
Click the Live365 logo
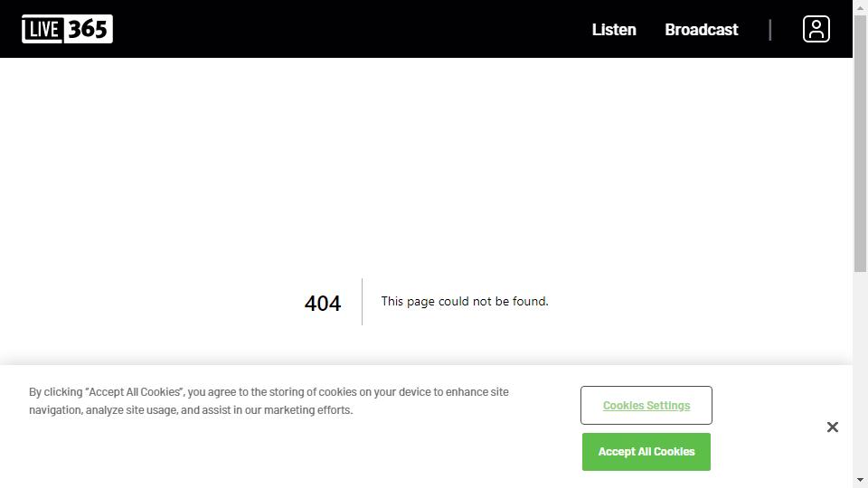pos(67,29)
